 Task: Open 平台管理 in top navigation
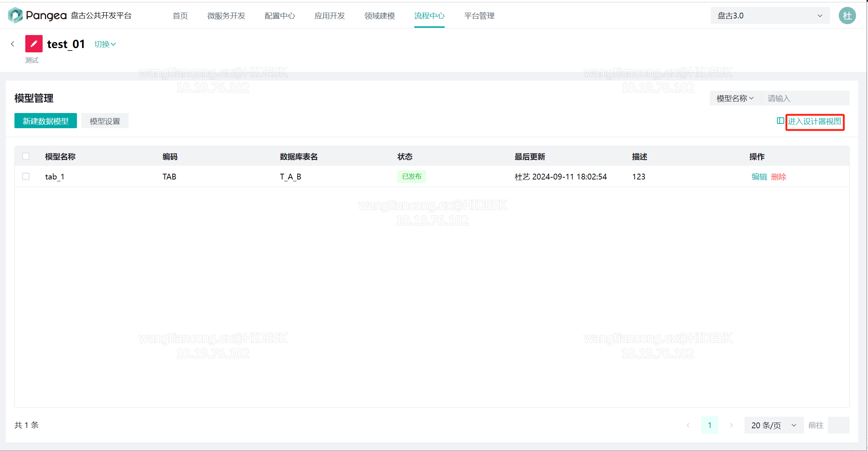[479, 16]
